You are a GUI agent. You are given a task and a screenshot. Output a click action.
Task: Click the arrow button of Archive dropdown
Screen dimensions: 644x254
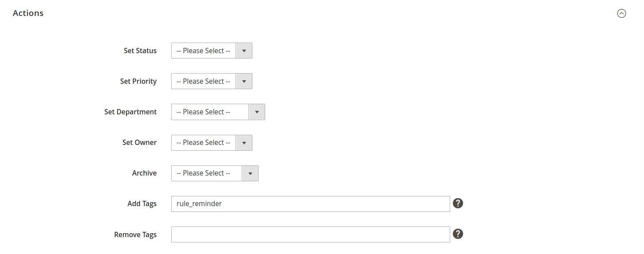pyautogui.click(x=250, y=173)
